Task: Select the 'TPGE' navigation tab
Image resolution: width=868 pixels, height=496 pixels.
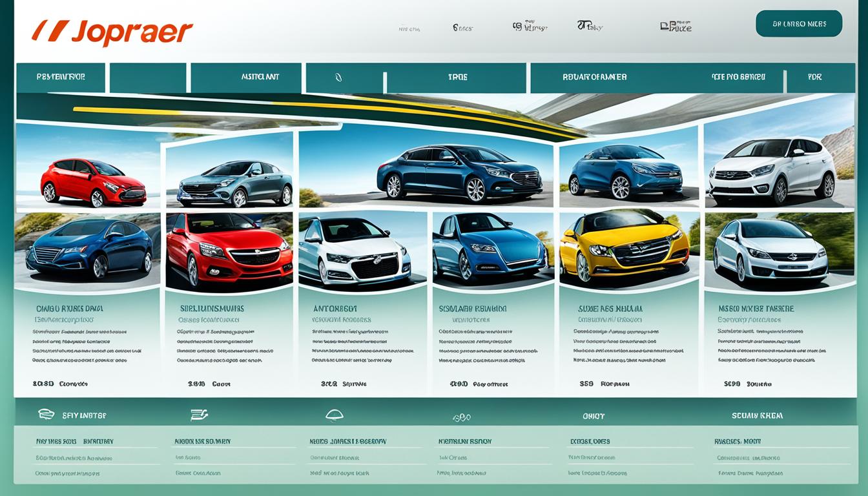Action: [x=456, y=77]
